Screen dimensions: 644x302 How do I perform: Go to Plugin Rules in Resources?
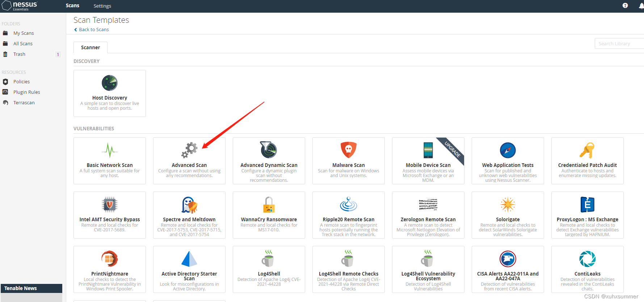26,92
